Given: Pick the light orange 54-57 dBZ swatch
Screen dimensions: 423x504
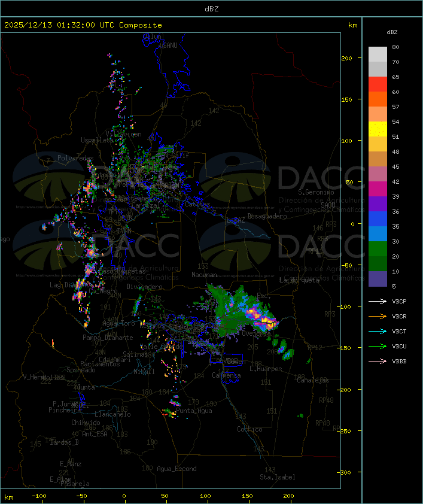Looking at the screenshot, I should click(x=378, y=114).
